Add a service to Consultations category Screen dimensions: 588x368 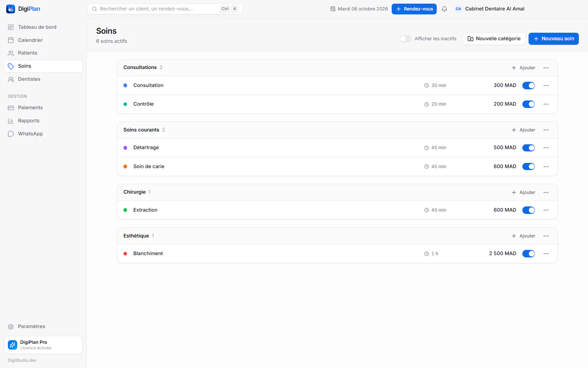pos(523,68)
